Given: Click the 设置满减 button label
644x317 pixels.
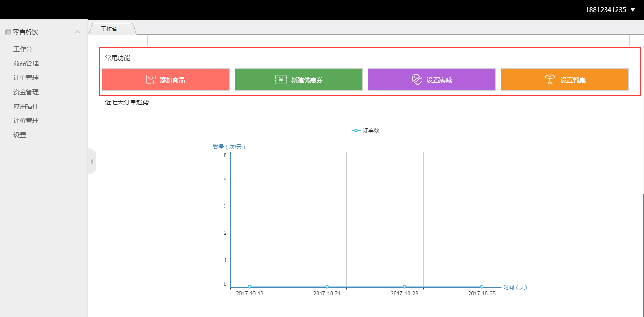Looking at the screenshot, I should (x=439, y=80).
